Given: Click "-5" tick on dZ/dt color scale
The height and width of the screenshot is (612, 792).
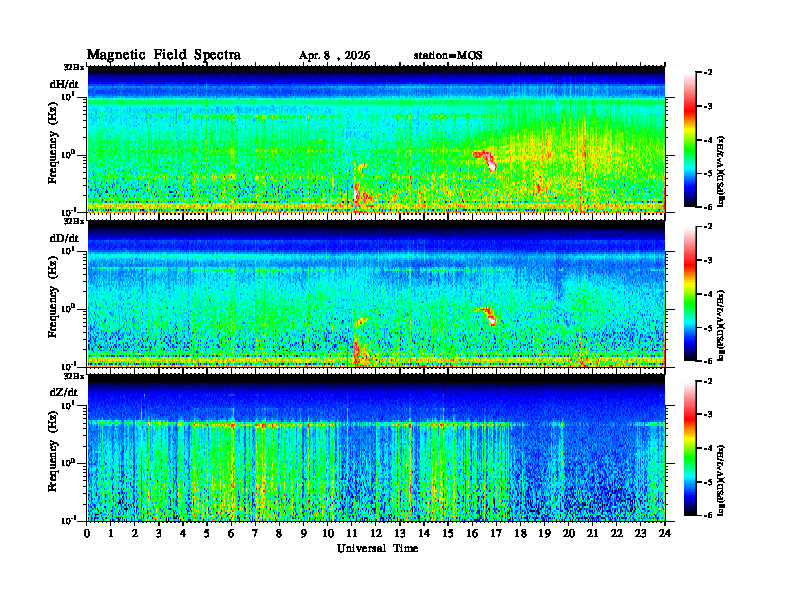Looking at the screenshot, I should coord(708,482).
